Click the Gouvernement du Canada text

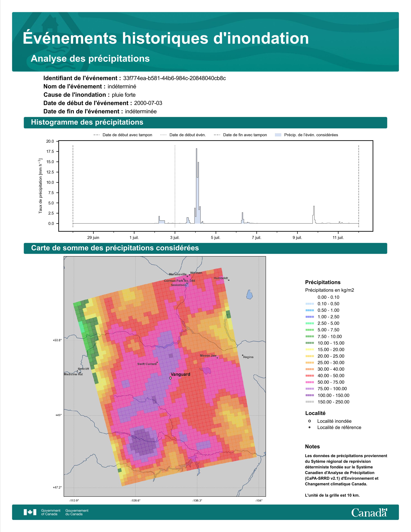77,512
